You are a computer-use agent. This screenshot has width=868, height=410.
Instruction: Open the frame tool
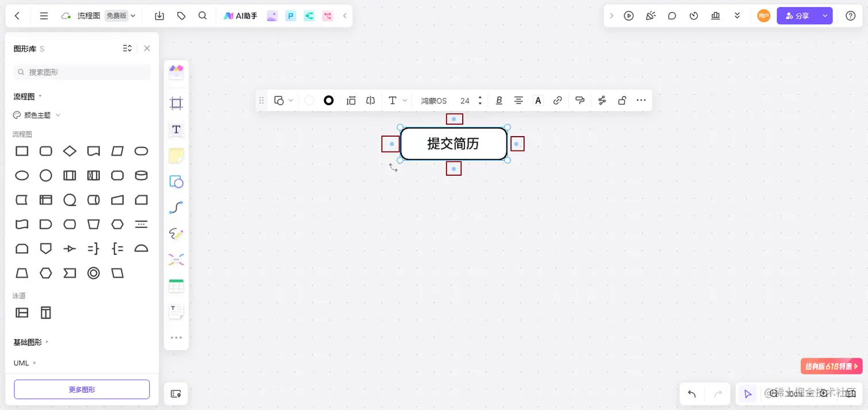[176, 103]
